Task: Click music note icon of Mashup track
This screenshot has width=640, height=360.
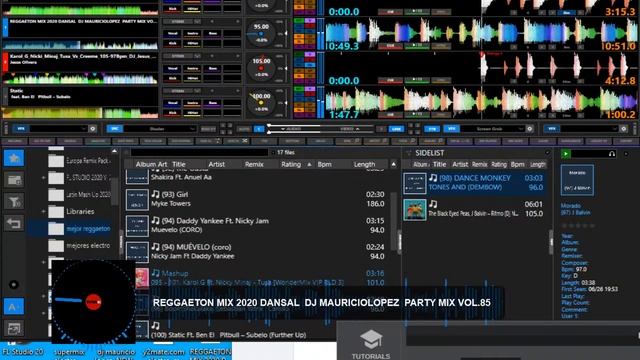Action: tap(156, 273)
